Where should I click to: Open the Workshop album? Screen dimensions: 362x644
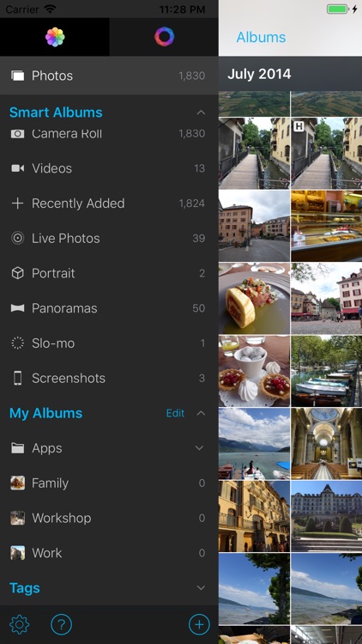point(109,518)
